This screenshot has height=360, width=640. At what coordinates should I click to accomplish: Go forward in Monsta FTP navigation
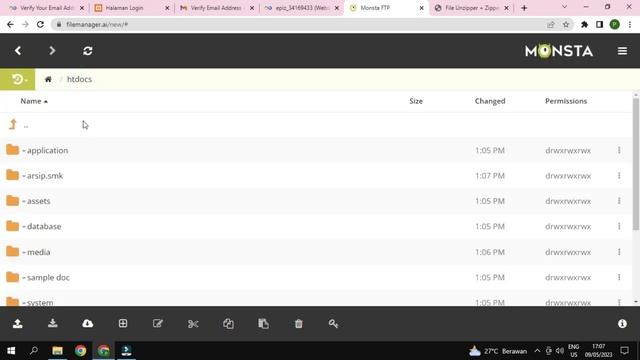pos(52,51)
